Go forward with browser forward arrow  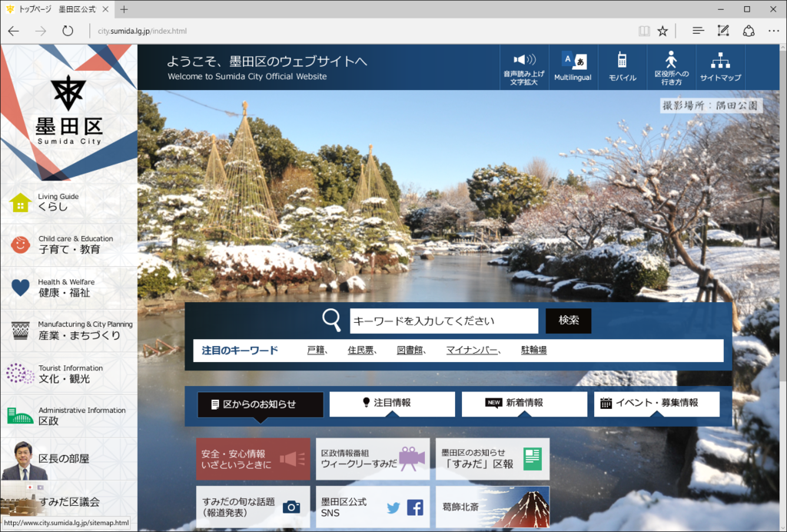41,31
